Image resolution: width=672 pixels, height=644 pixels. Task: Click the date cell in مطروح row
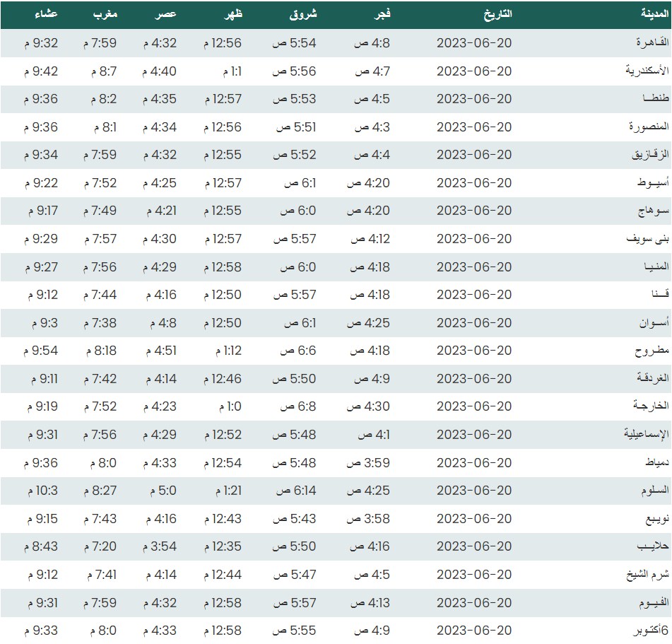click(x=473, y=351)
